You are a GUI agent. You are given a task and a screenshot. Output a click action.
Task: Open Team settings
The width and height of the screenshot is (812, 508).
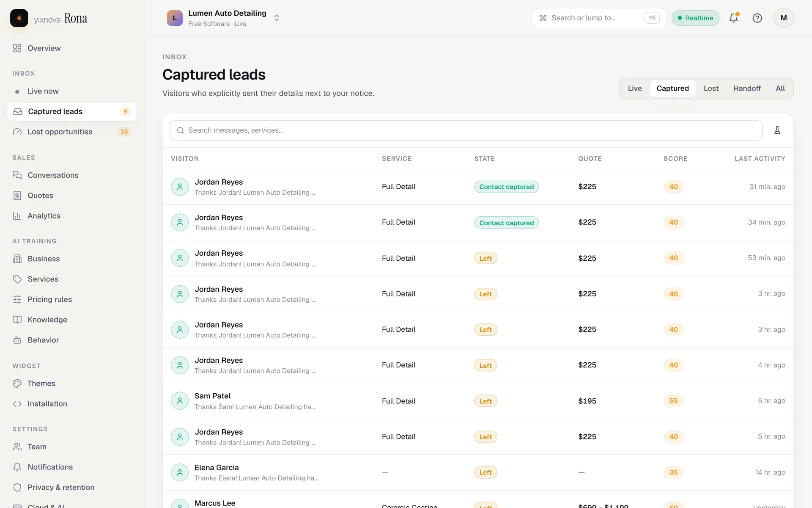coord(72,447)
